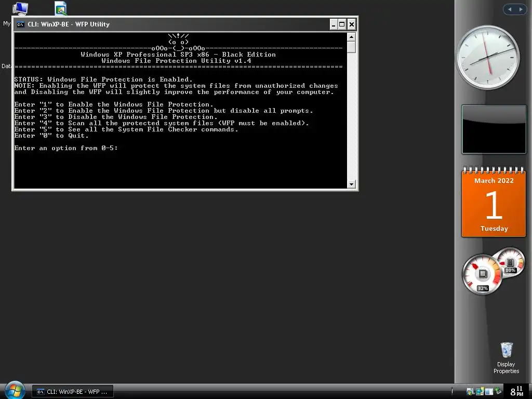The width and height of the screenshot is (532, 399).
Task: Click the 'Enter "3" to Disable' line
Action: [x=116, y=117]
